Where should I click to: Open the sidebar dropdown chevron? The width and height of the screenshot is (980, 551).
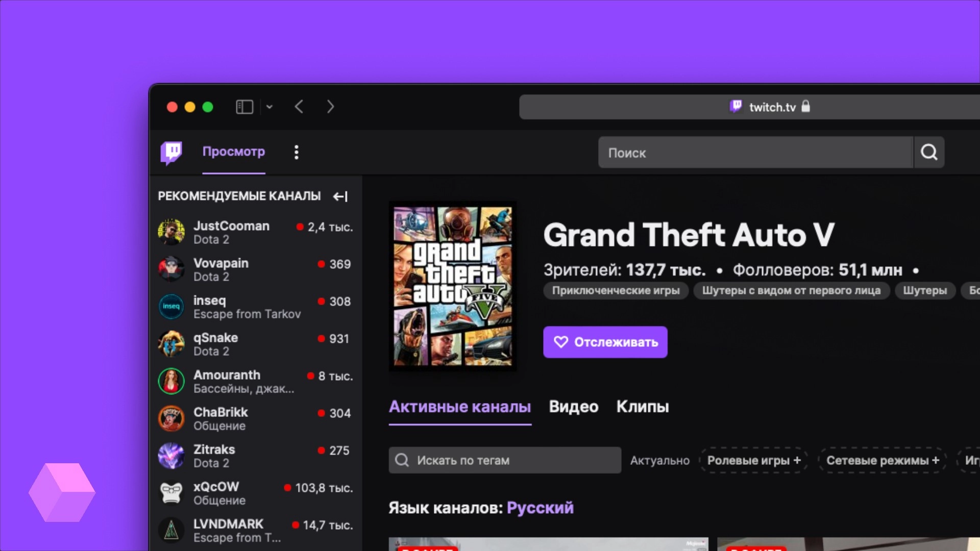click(x=269, y=107)
